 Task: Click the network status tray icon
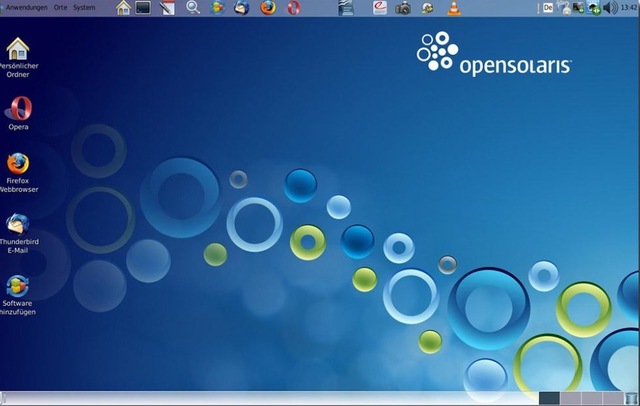coord(564,8)
